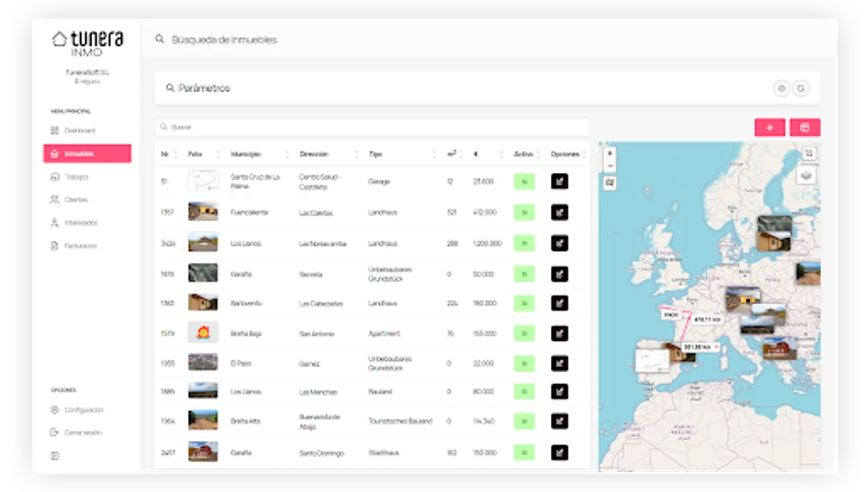The image size is (868, 492).
Task: Sort by the Opciones column header
Action: 565,154
